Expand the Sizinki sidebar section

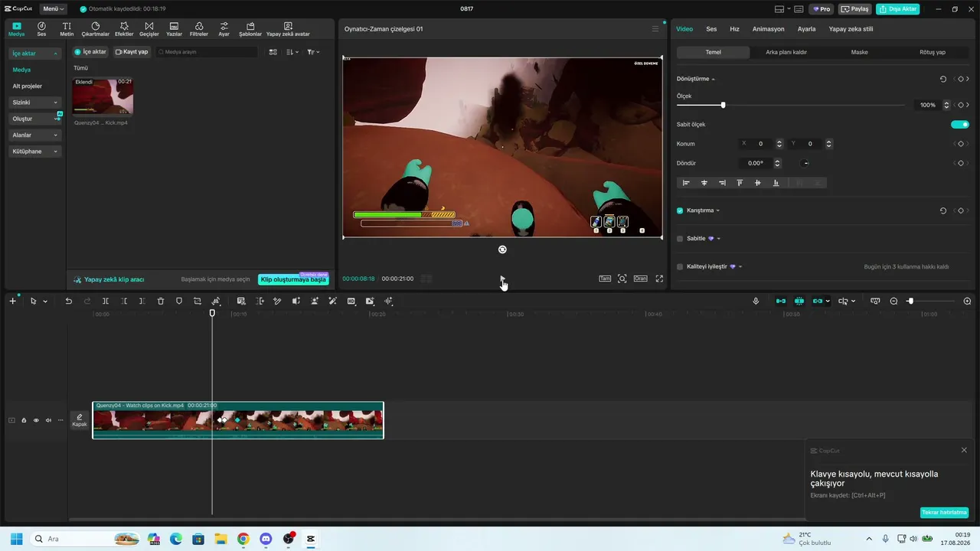[x=34, y=103]
